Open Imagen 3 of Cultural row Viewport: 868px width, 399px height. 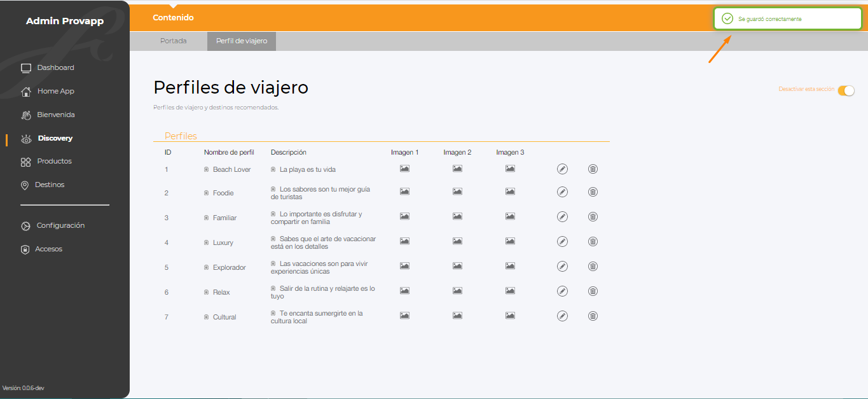coord(510,315)
